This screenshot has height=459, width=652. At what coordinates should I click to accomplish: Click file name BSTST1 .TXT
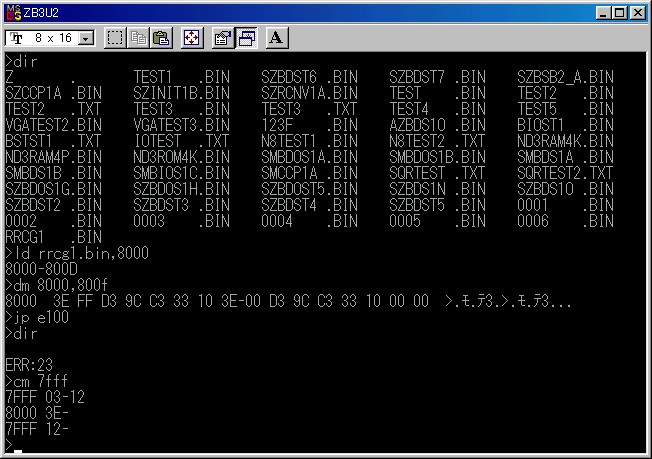54,141
